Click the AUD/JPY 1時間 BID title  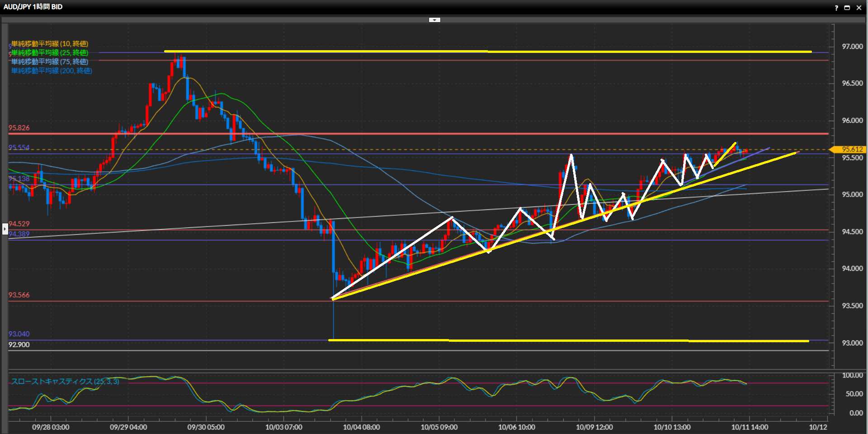point(33,7)
